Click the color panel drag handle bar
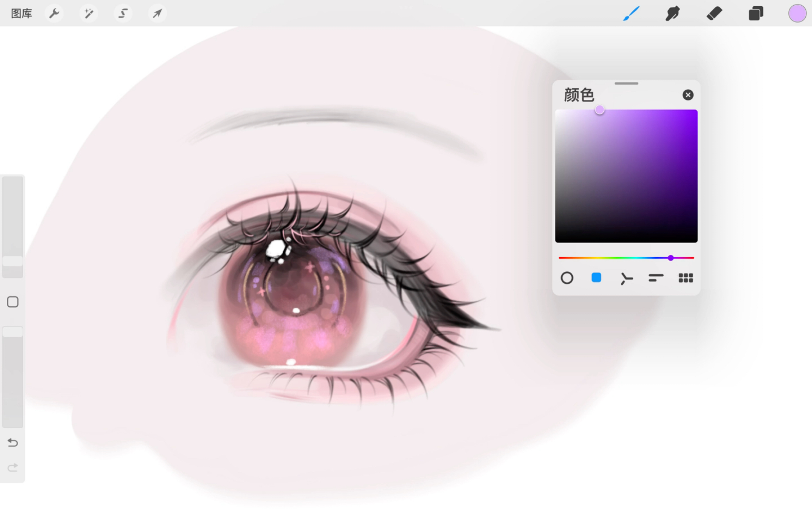The image size is (812, 509). click(626, 84)
